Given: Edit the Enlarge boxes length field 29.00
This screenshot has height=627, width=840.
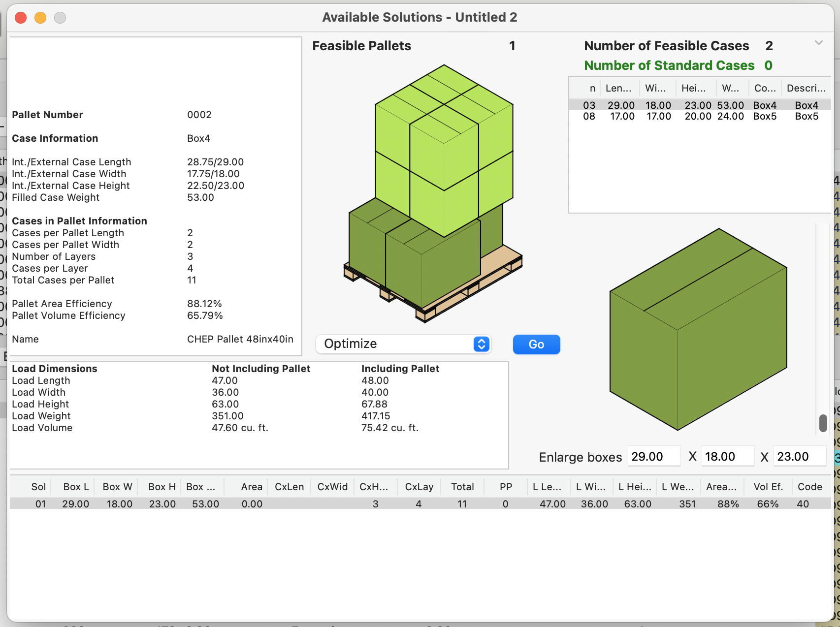Looking at the screenshot, I should (654, 456).
